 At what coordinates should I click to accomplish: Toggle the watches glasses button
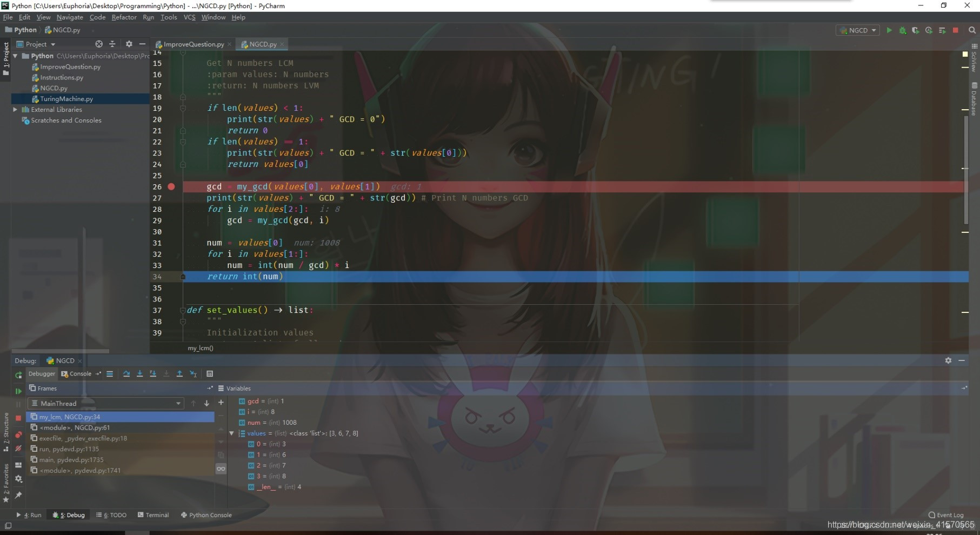pos(221,469)
